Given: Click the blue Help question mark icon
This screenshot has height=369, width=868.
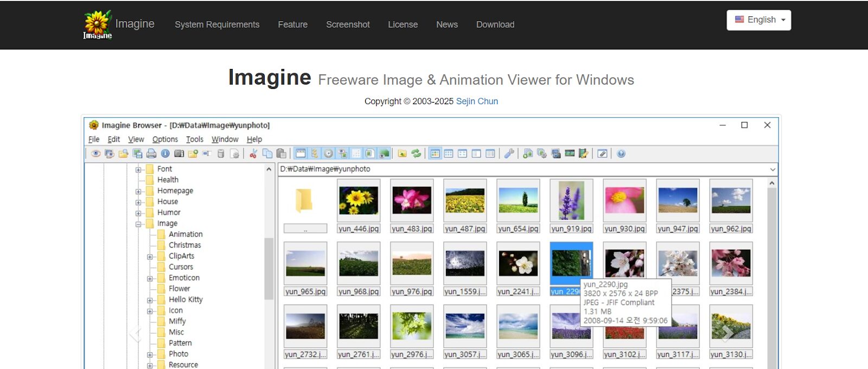Looking at the screenshot, I should [x=621, y=154].
